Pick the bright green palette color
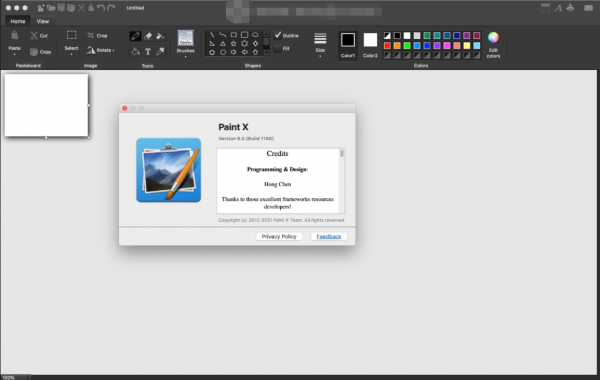Viewport: 600px width, 380px height. pos(407,46)
